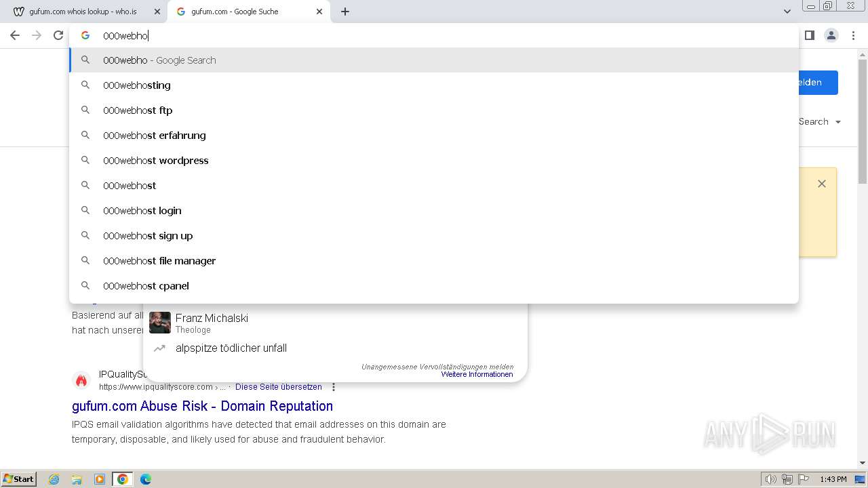Launch Internet Explorer from the taskbar

click(x=54, y=479)
